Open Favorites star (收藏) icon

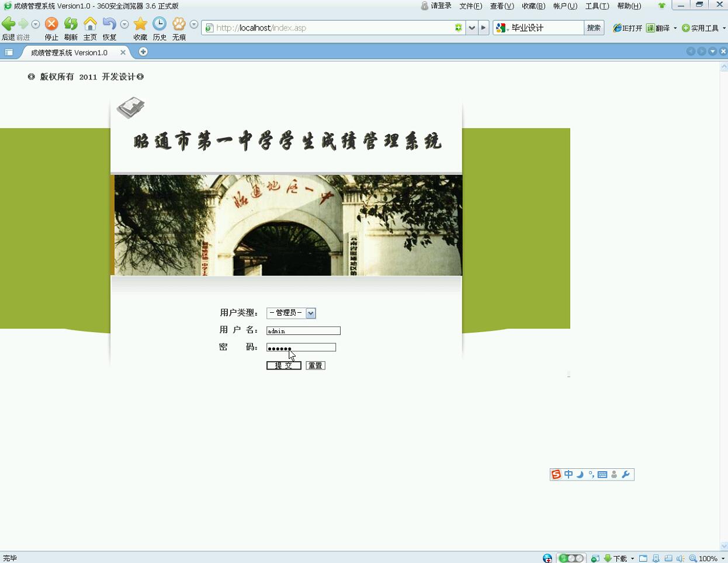click(x=140, y=24)
